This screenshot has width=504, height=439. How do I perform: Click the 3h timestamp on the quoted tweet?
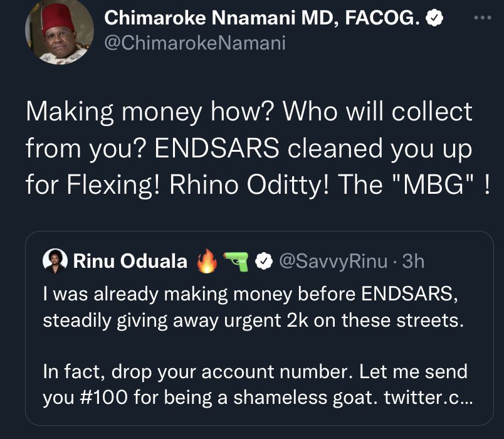click(x=413, y=261)
